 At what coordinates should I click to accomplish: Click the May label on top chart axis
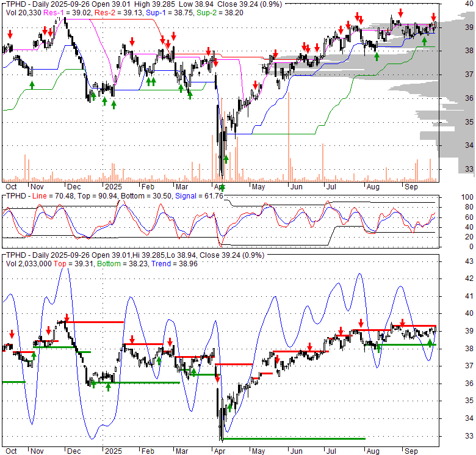tap(258, 187)
